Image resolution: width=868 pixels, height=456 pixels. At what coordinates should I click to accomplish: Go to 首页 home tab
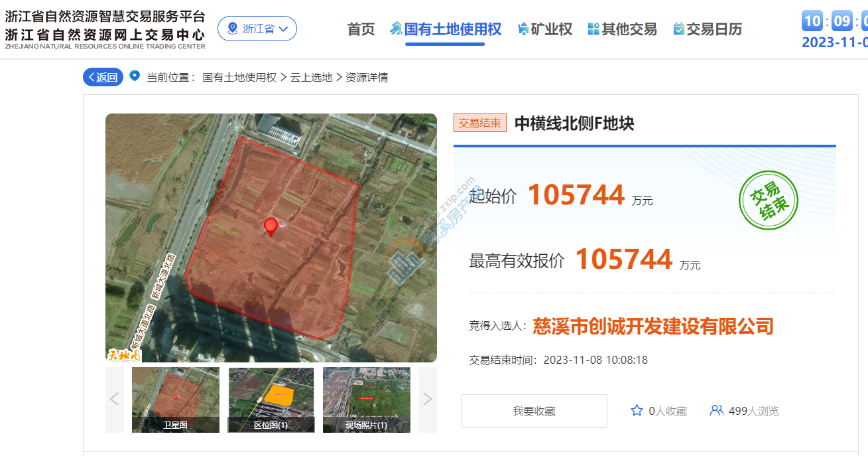point(361,29)
